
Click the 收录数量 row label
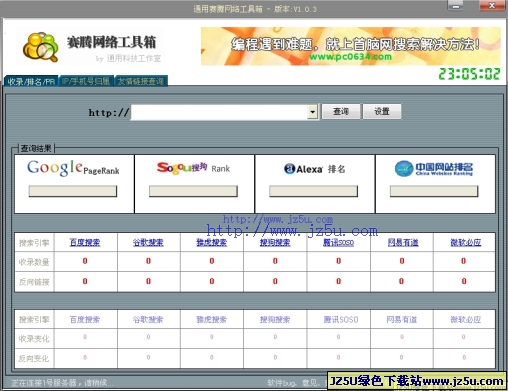(34, 262)
